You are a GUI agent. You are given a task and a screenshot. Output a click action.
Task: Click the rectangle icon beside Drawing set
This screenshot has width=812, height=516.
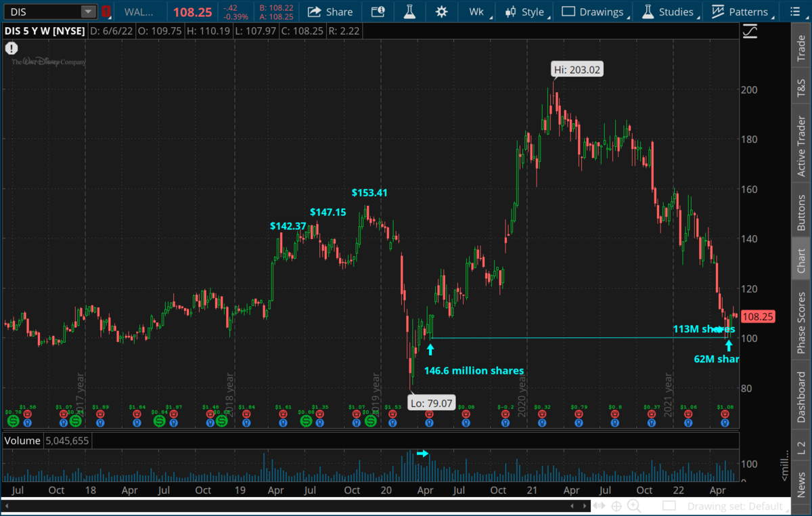point(669,506)
